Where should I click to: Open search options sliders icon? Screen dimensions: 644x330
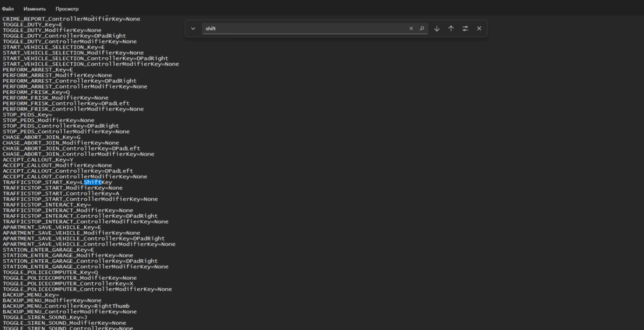[x=465, y=28]
